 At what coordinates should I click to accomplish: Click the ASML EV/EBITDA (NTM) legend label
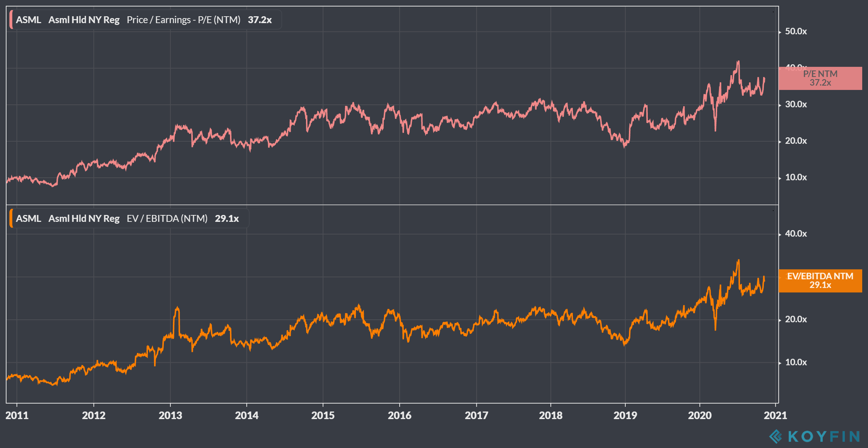[x=129, y=219]
